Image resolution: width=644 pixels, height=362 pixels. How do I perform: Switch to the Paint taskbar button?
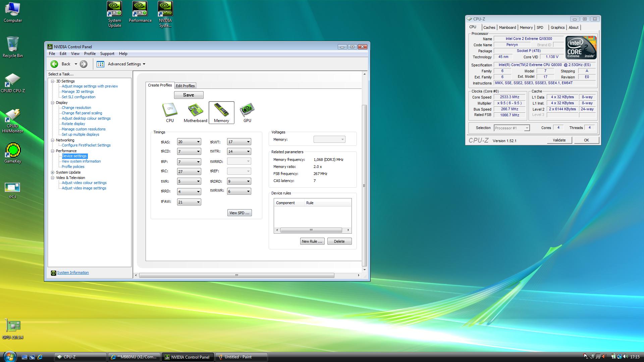(x=241, y=357)
